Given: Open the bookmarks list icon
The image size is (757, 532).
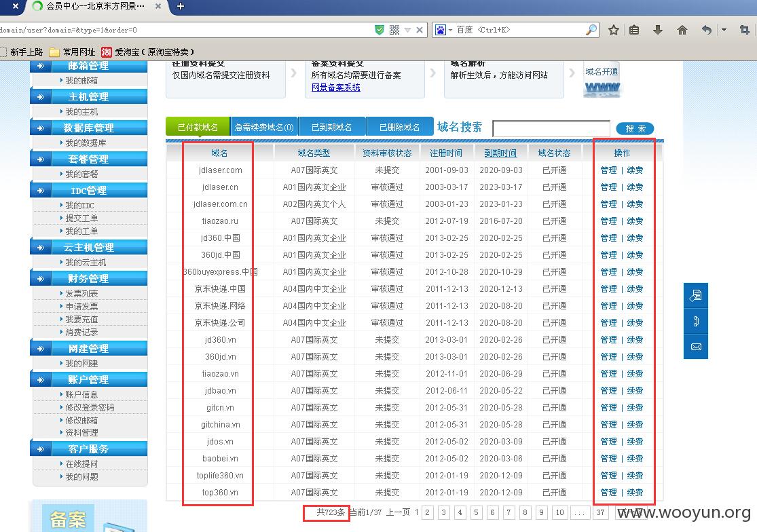Looking at the screenshot, I should click(x=634, y=30).
